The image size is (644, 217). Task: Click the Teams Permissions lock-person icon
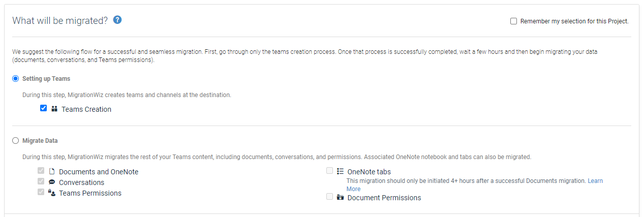tap(52, 193)
